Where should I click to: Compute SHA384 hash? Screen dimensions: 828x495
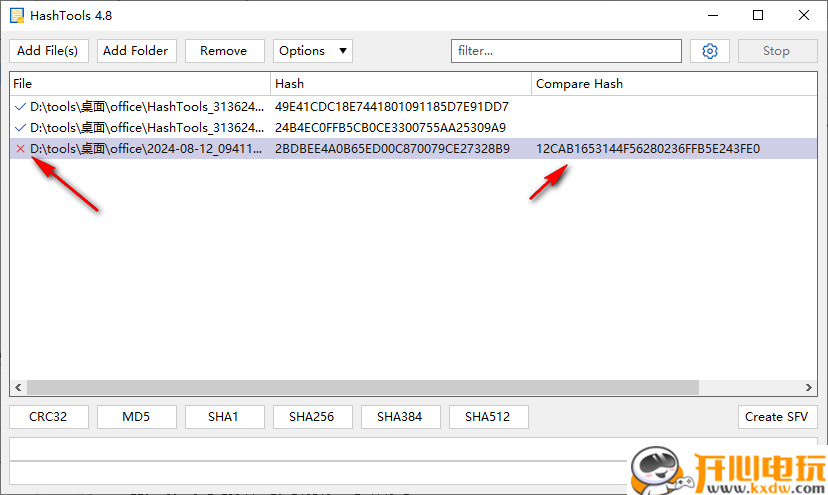tap(400, 417)
